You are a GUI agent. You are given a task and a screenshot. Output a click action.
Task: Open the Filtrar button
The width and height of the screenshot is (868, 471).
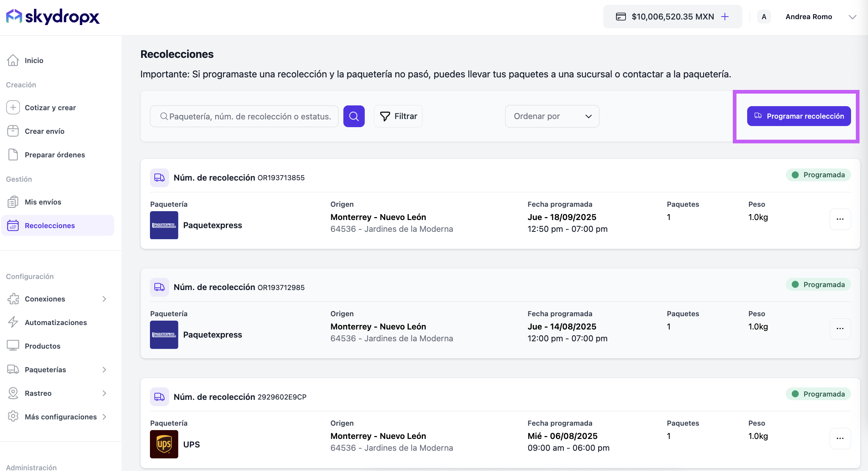pyautogui.click(x=398, y=116)
